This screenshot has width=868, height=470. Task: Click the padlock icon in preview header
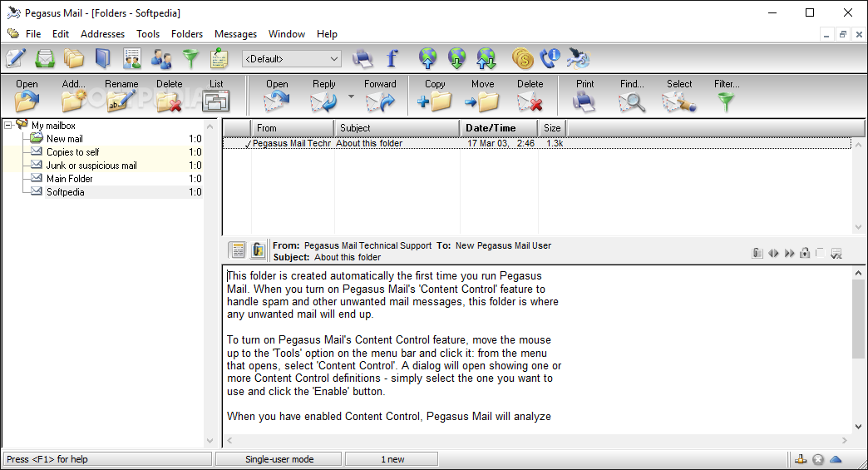pos(805,253)
